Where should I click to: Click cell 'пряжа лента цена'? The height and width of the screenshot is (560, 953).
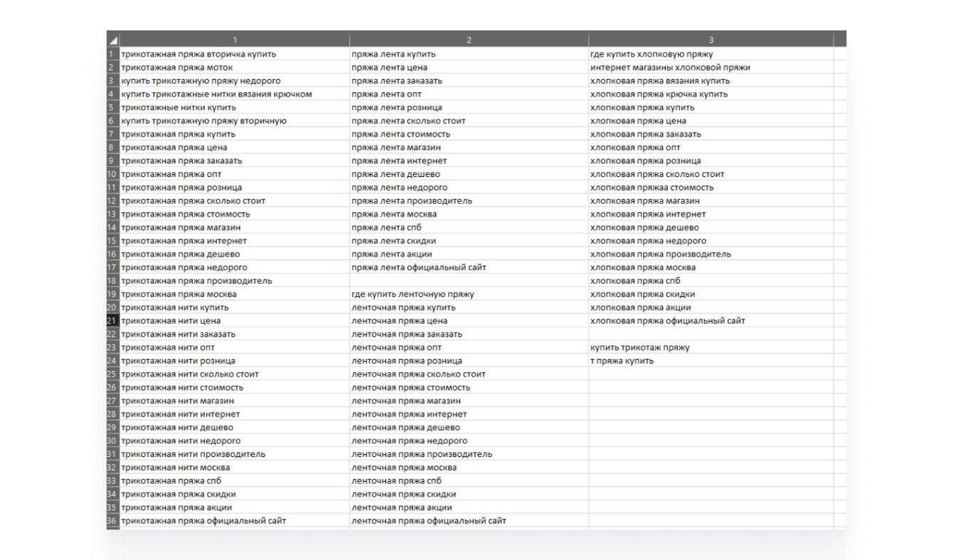pos(469,68)
